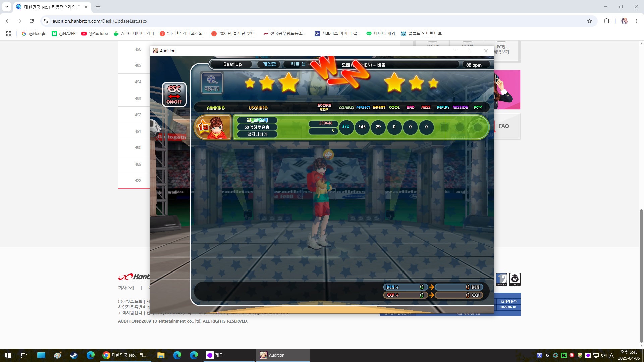Viewport: 644px width, 362px height.
Task: Open Chrome three-dot menu
Action: 636,21
